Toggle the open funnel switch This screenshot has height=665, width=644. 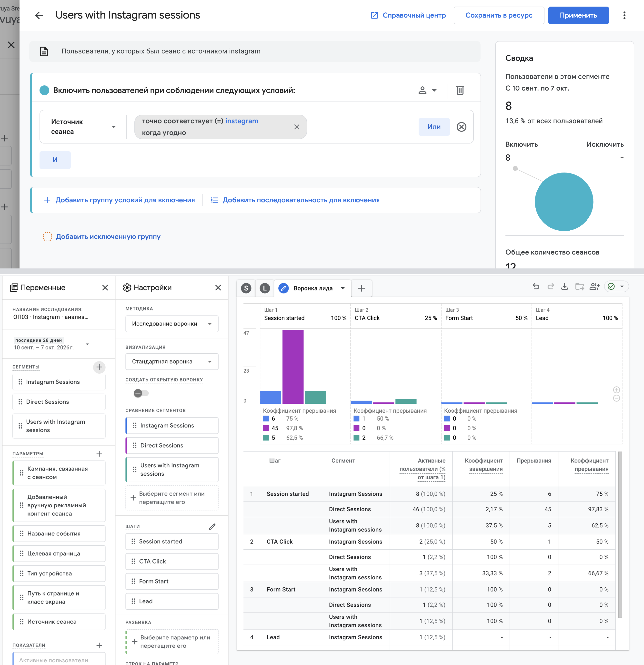pyautogui.click(x=141, y=393)
